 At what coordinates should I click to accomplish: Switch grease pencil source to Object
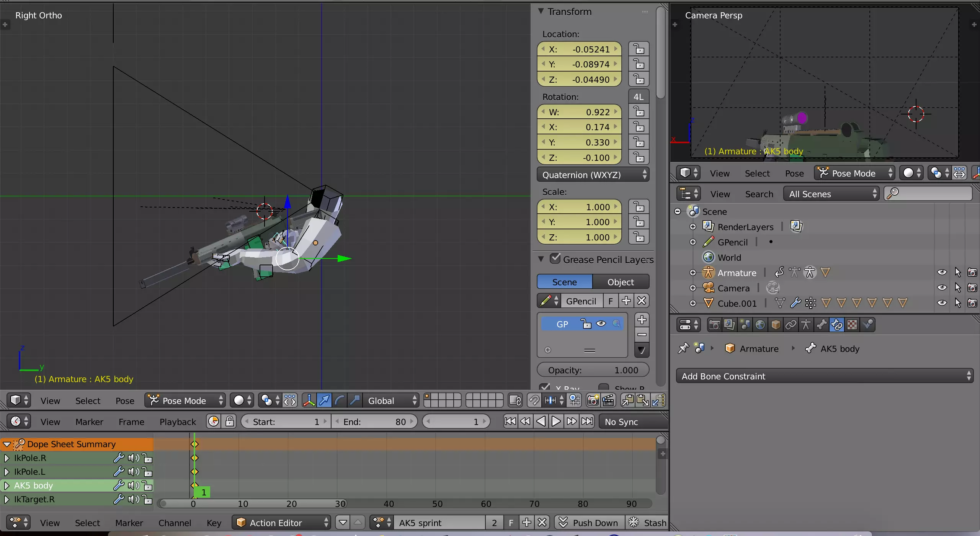point(620,282)
